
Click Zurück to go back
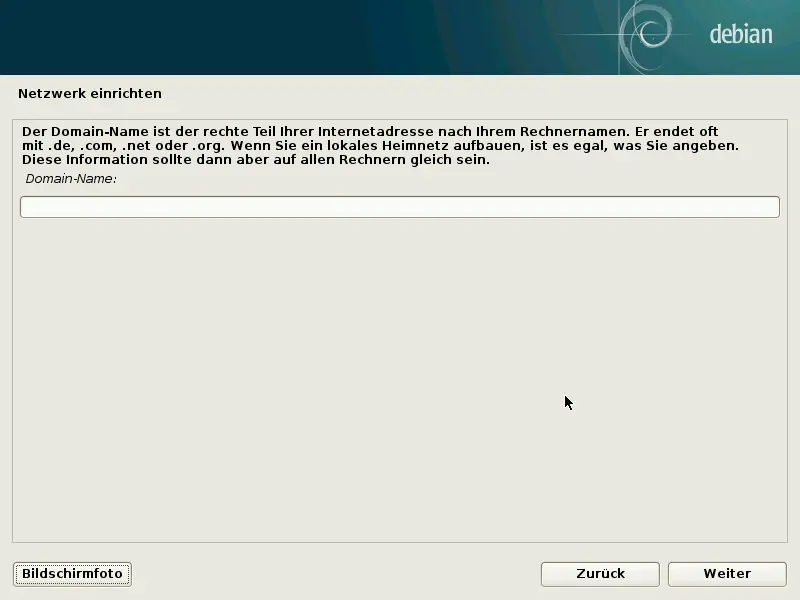pos(599,574)
